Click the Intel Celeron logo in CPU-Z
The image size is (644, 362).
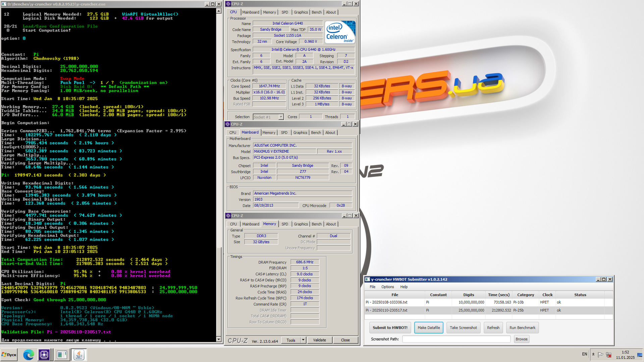[340, 32]
